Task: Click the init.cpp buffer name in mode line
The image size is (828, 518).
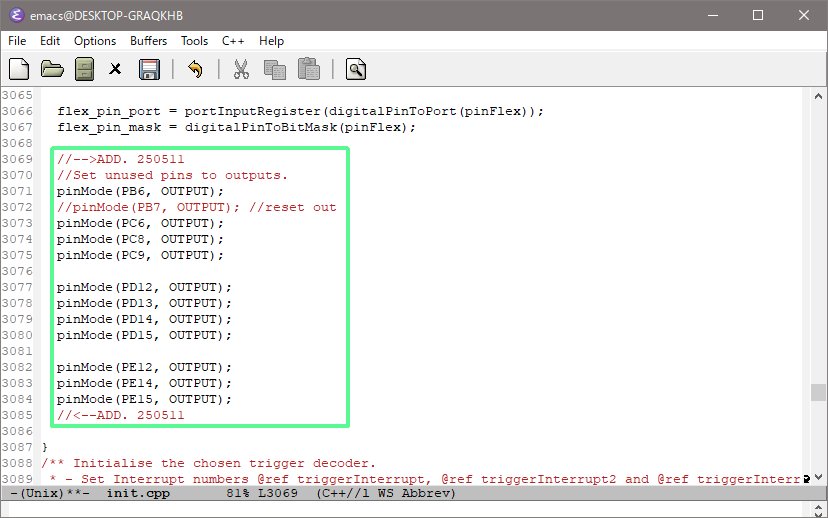Action: [x=138, y=493]
